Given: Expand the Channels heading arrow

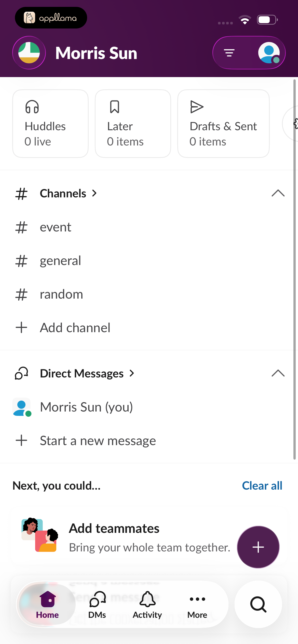Looking at the screenshot, I should pos(94,193).
